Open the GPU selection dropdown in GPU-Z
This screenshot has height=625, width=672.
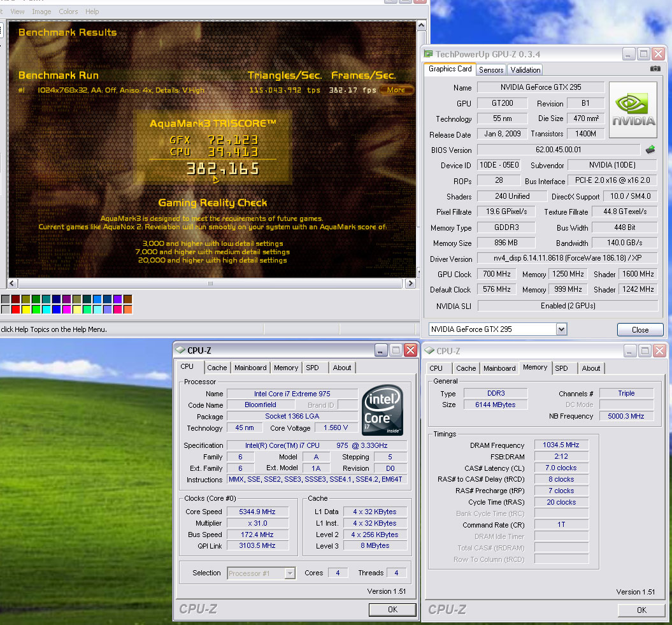[561, 329]
